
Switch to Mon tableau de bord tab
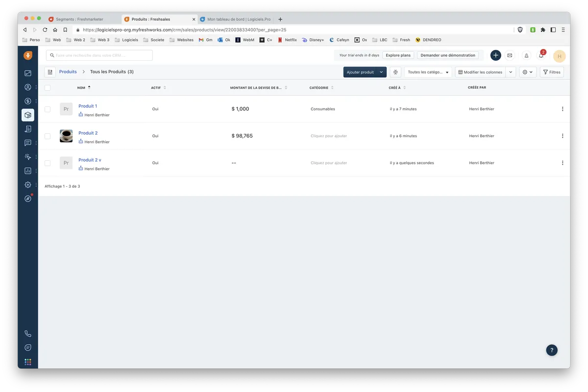(235, 19)
